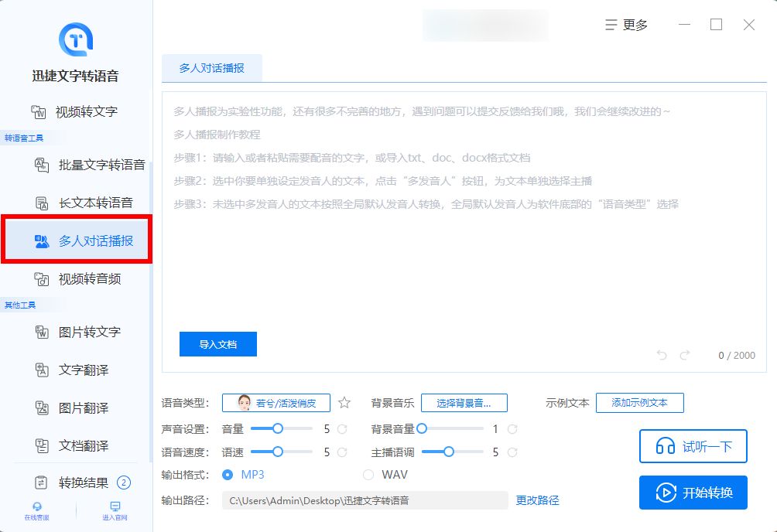Click the 批量文字转语音 sidebar icon

(42, 165)
